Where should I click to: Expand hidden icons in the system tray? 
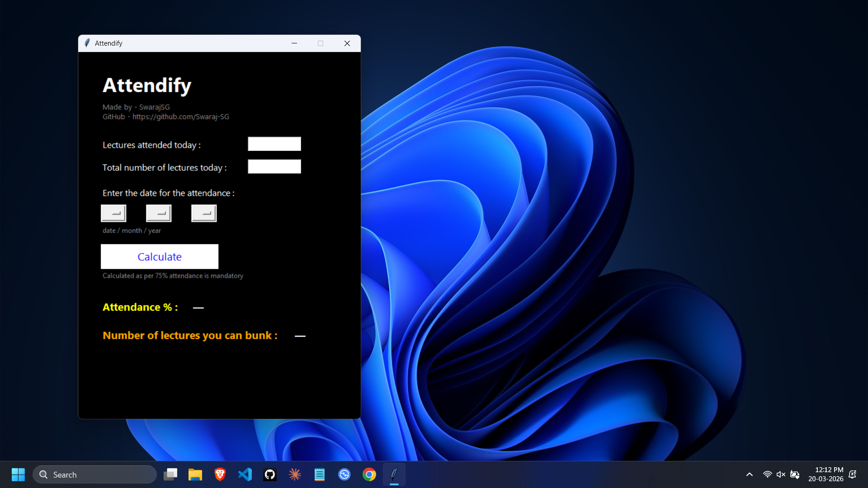tap(750, 474)
